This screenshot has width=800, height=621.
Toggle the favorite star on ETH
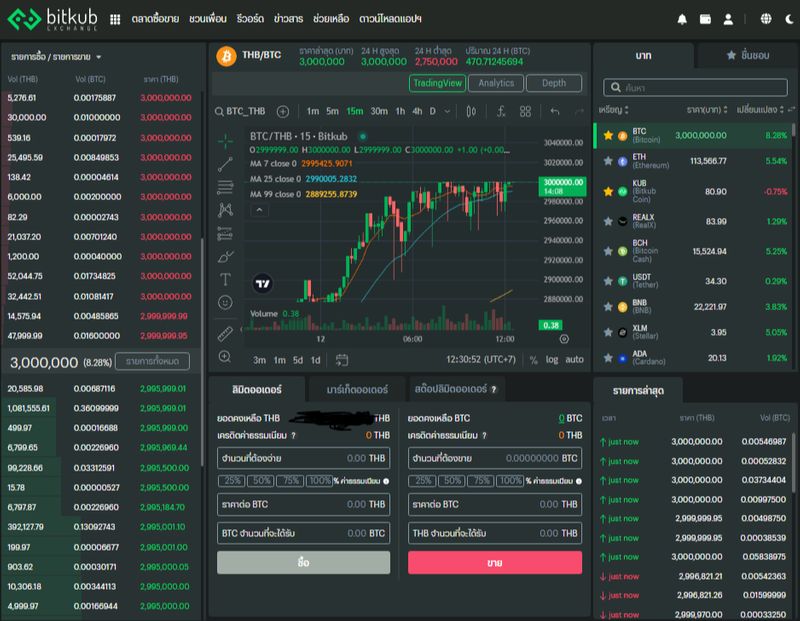coord(608,161)
